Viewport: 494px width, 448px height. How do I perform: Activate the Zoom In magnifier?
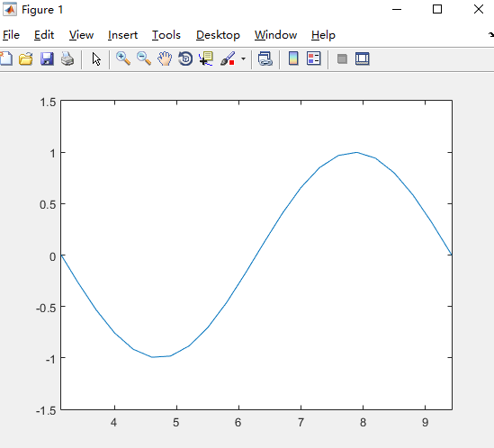point(123,58)
